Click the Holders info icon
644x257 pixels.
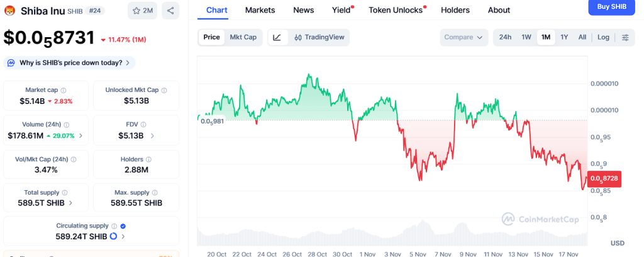click(149, 159)
